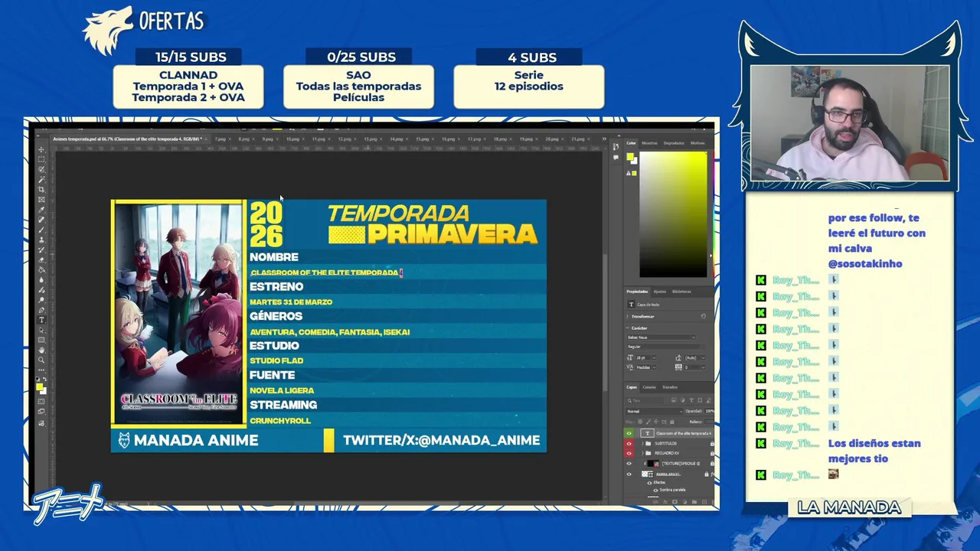Expand the Transformar section

627,316
